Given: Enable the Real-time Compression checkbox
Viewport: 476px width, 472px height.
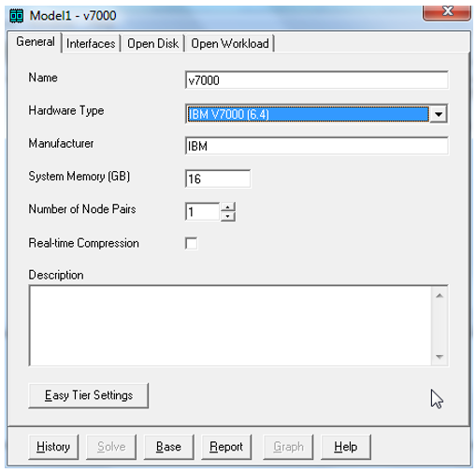Looking at the screenshot, I should coord(191,243).
